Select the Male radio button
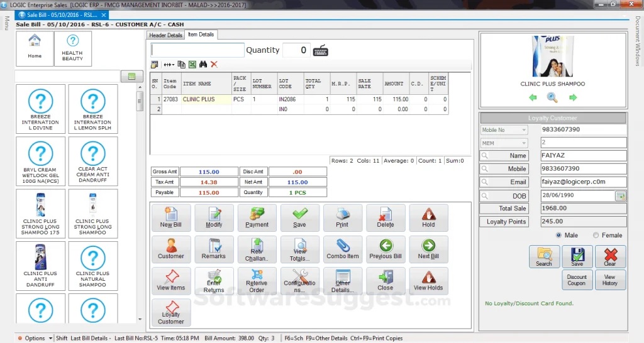This screenshot has width=644, height=343. click(558, 235)
